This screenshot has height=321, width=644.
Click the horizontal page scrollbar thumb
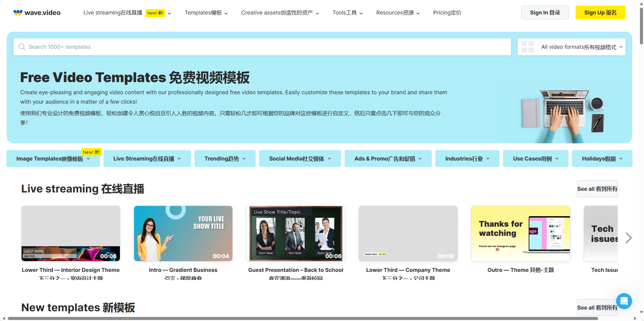303,318
